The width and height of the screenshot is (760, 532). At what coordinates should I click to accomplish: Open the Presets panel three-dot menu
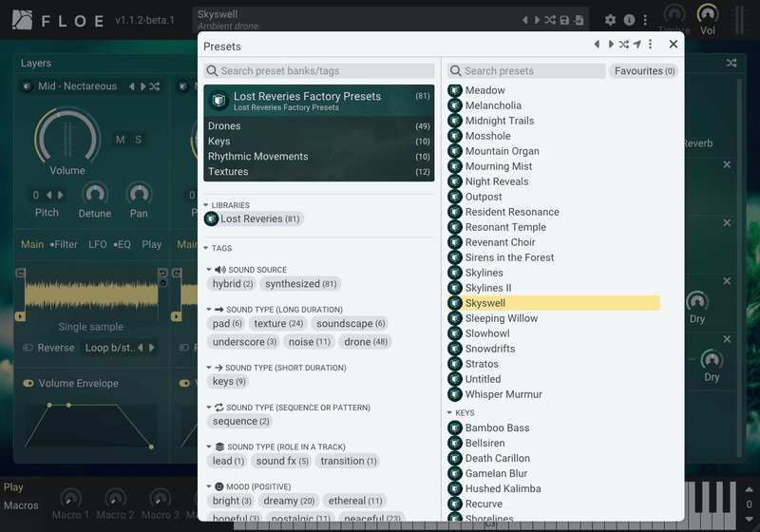651,45
